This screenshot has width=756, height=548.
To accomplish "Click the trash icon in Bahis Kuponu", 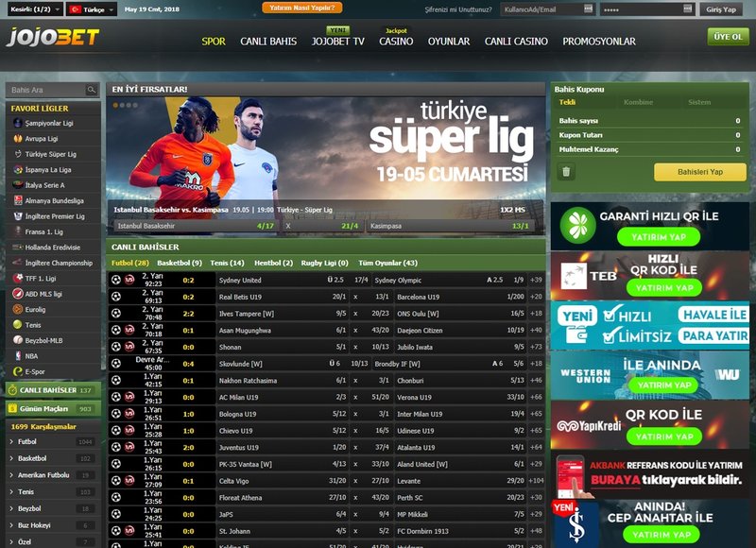I will pyautogui.click(x=567, y=172).
